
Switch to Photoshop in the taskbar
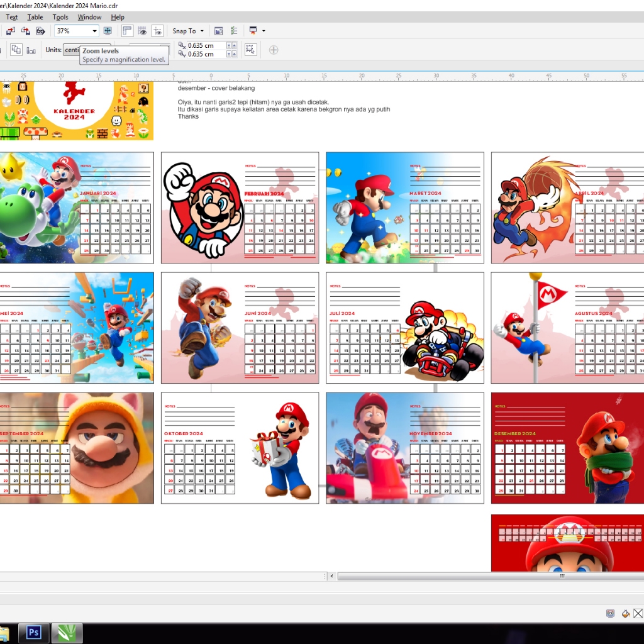(33, 633)
